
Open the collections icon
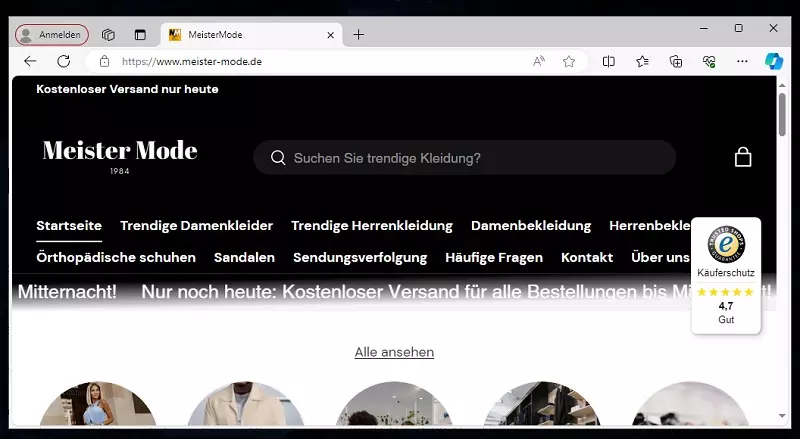(x=676, y=62)
